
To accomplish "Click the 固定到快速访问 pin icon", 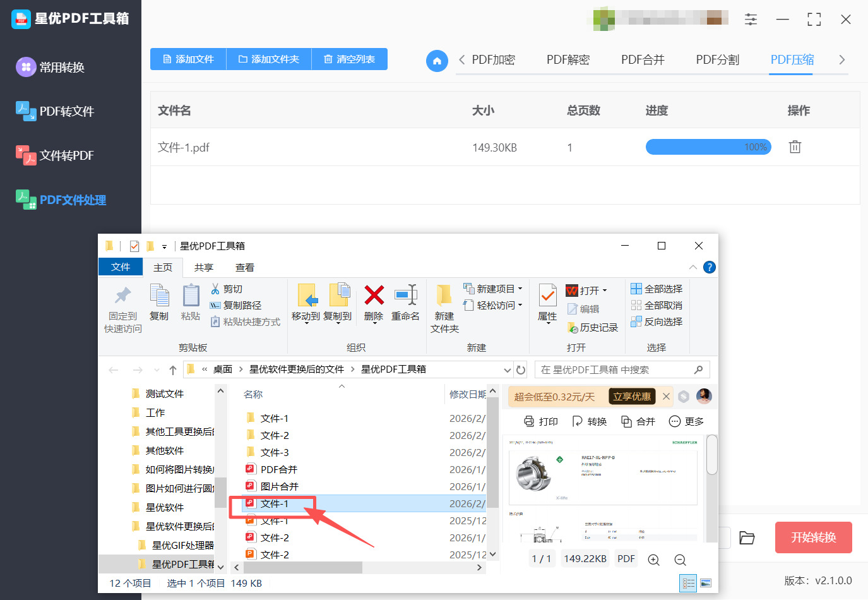I will tap(122, 296).
